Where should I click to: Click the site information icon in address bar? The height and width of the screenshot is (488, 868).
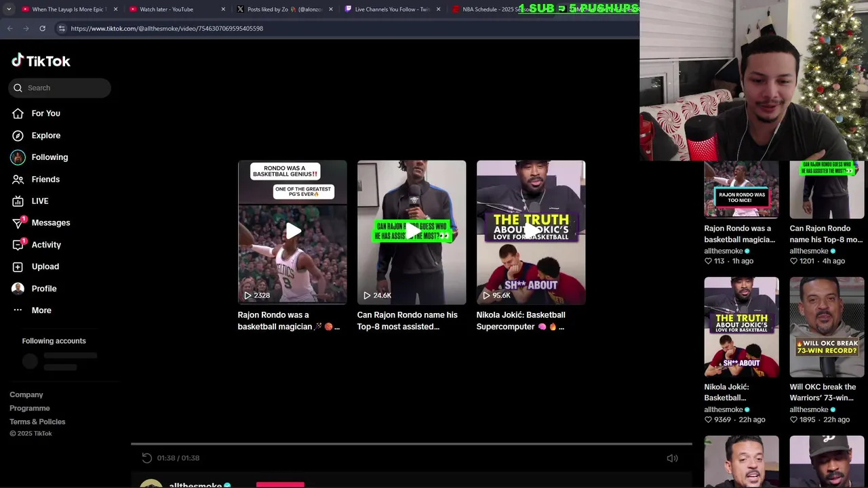(x=62, y=28)
